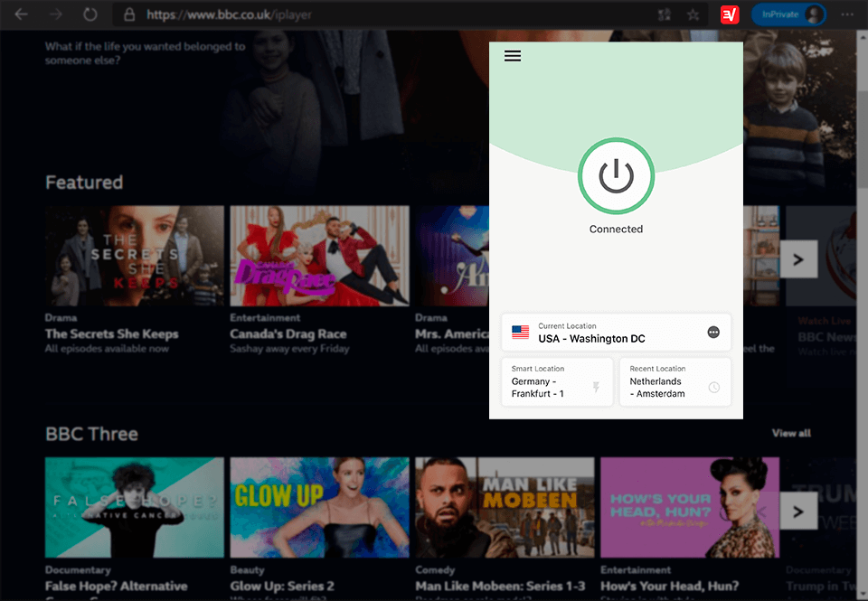Screen dimensions: 868x601
Task: Advance Featured carousel with next arrow
Action: 798,259
